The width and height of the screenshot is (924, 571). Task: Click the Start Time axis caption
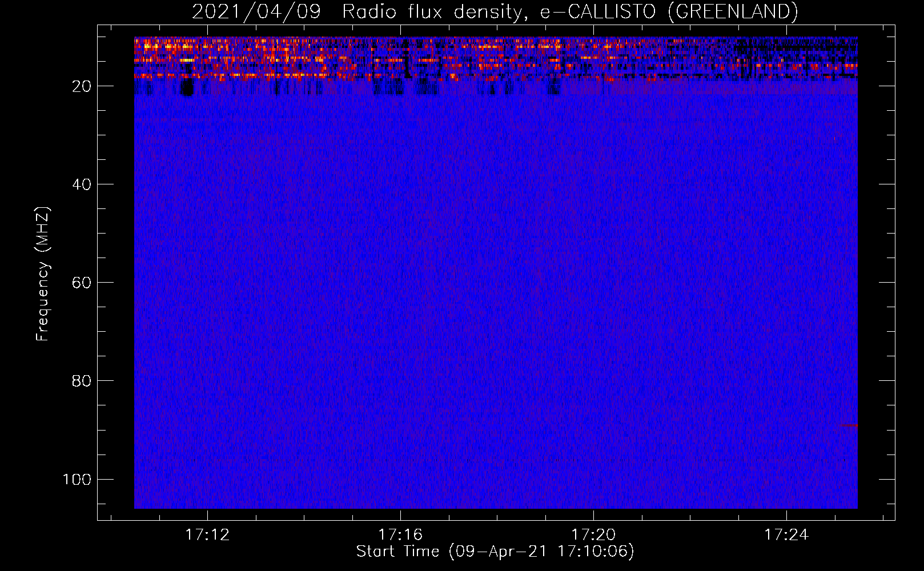[x=495, y=552]
